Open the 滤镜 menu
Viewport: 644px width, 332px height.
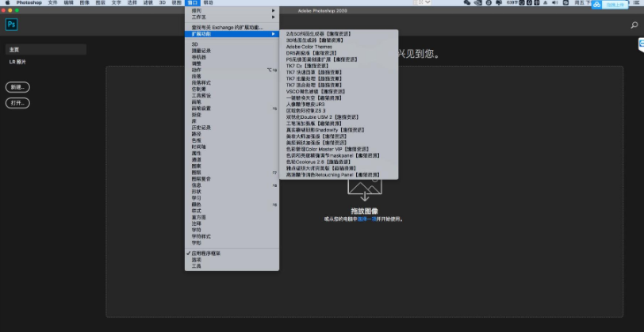tap(148, 2)
